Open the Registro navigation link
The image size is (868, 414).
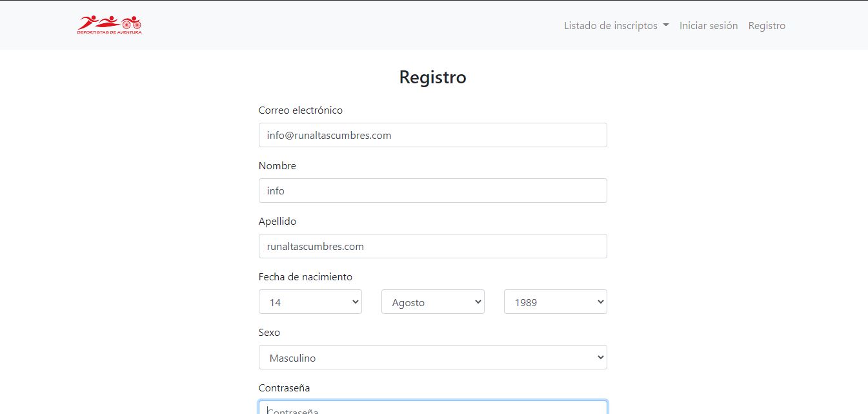click(x=767, y=26)
